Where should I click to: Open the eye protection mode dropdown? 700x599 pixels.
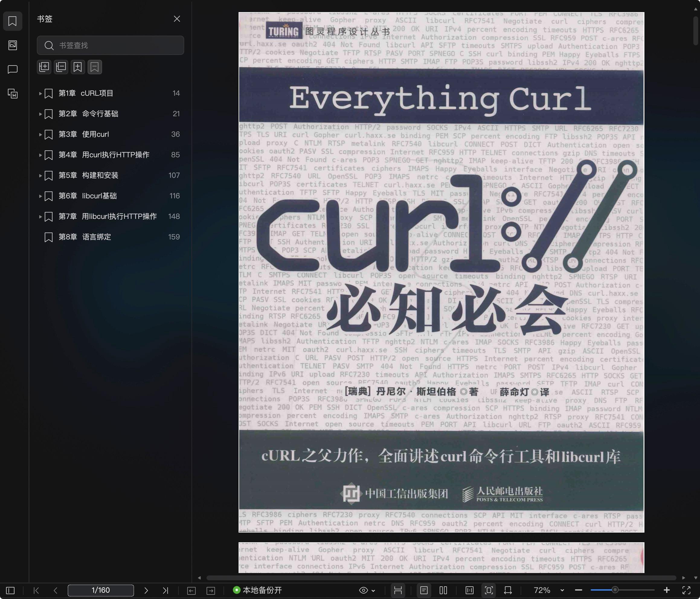pos(367,590)
